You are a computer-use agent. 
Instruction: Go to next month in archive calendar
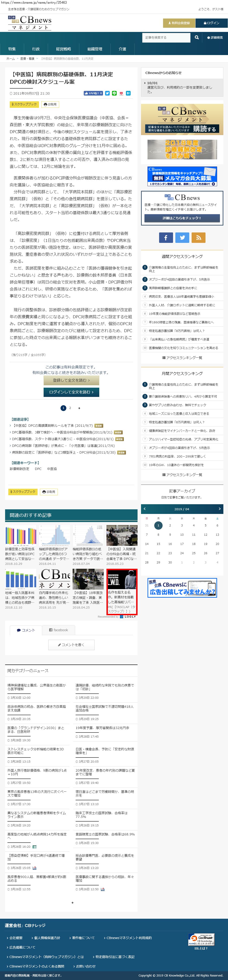(x=219, y=509)
